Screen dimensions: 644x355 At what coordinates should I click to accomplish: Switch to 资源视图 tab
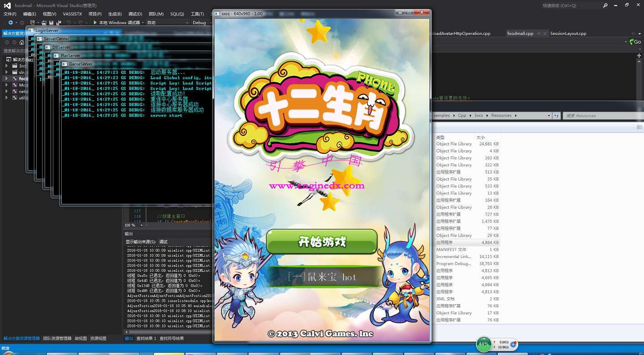(98, 338)
